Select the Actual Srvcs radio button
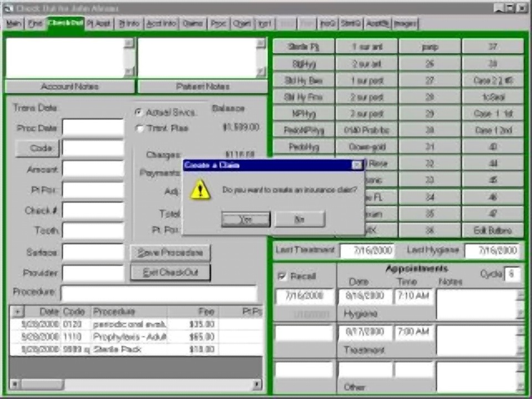 coord(139,112)
